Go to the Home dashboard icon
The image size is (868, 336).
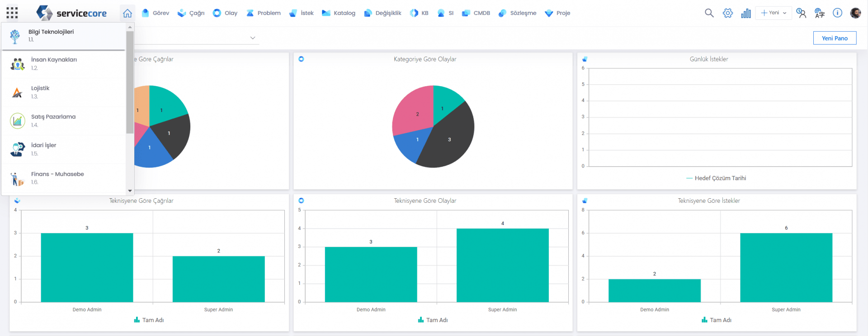point(127,13)
